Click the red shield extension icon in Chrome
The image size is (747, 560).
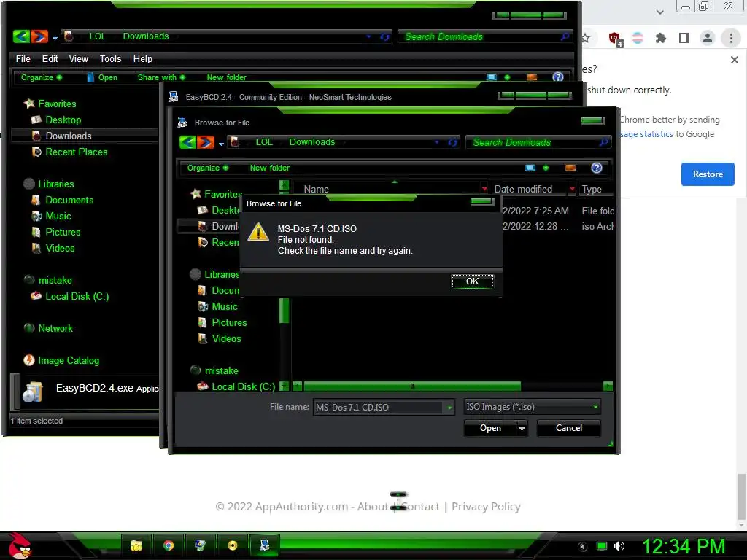[x=615, y=38]
